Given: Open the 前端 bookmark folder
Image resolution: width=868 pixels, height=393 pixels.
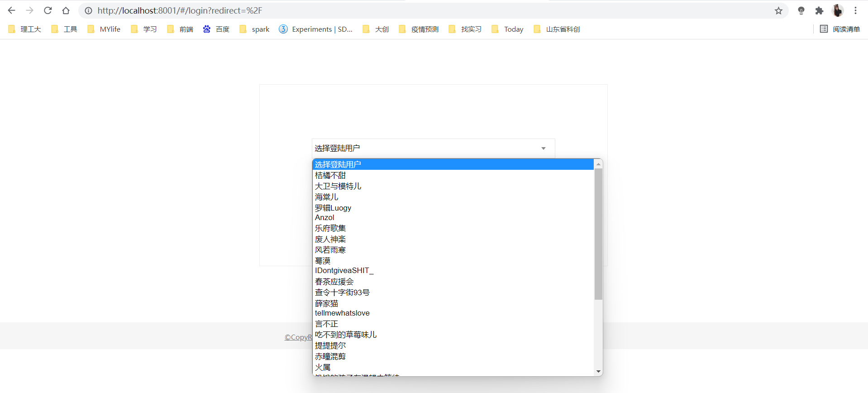Looking at the screenshot, I should coord(180,29).
